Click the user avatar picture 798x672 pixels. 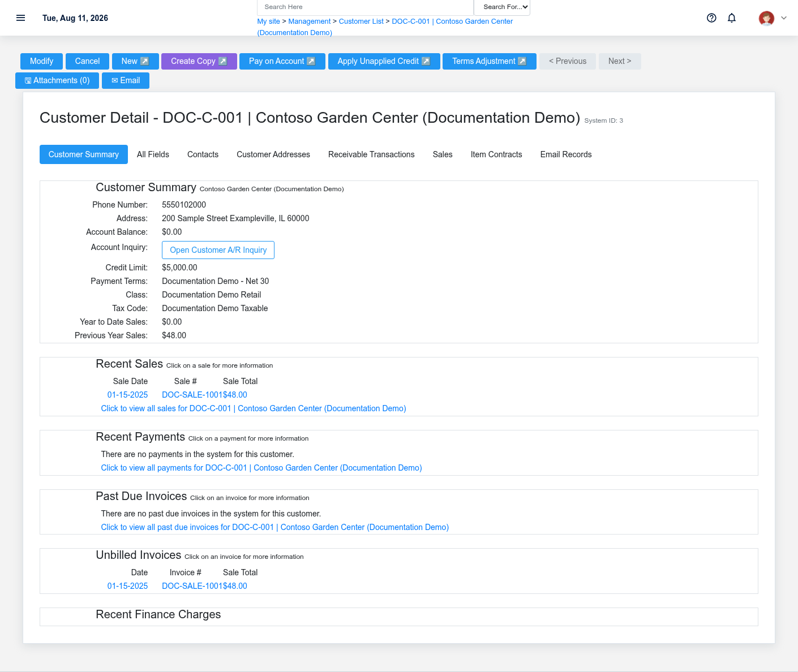(x=766, y=18)
